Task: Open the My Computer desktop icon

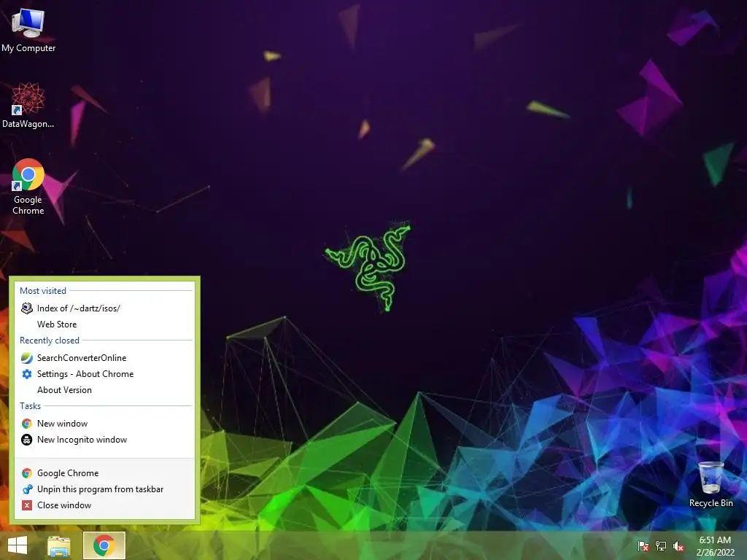Action: point(28,31)
